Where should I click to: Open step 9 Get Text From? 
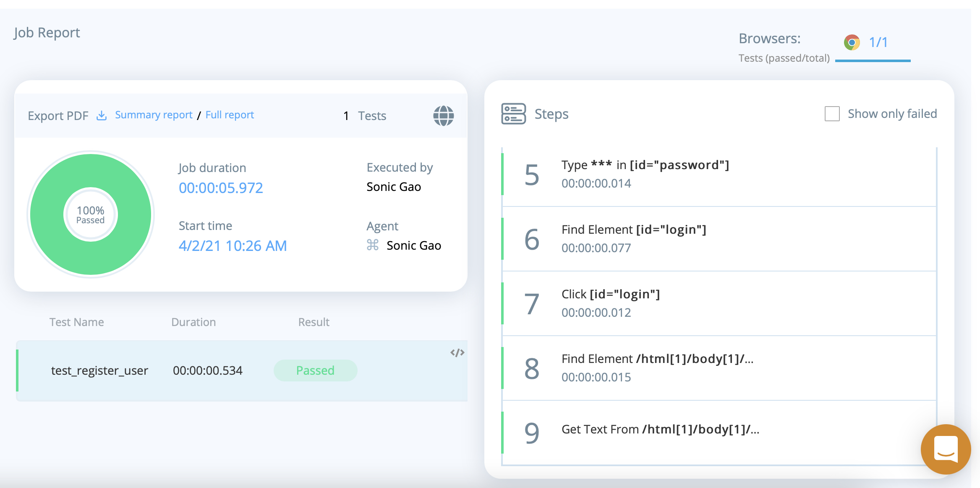point(660,430)
